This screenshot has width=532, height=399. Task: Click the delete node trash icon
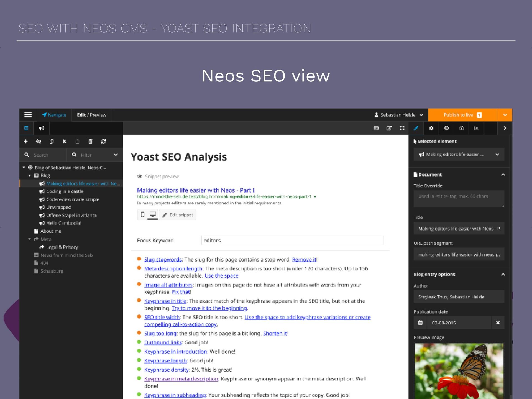tap(90, 141)
